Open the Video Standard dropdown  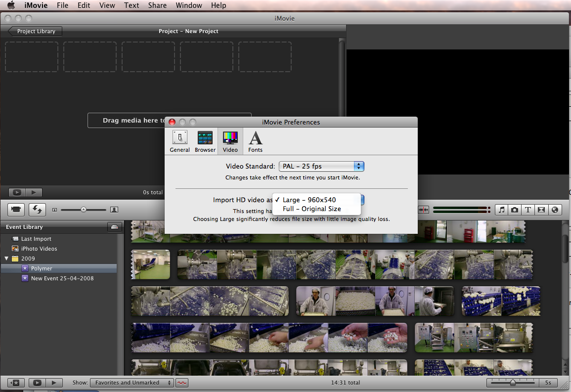(321, 166)
